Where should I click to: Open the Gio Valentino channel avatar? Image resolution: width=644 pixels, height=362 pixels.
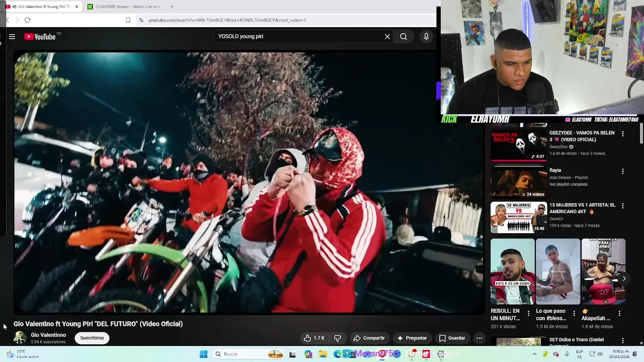click(20, 338)
